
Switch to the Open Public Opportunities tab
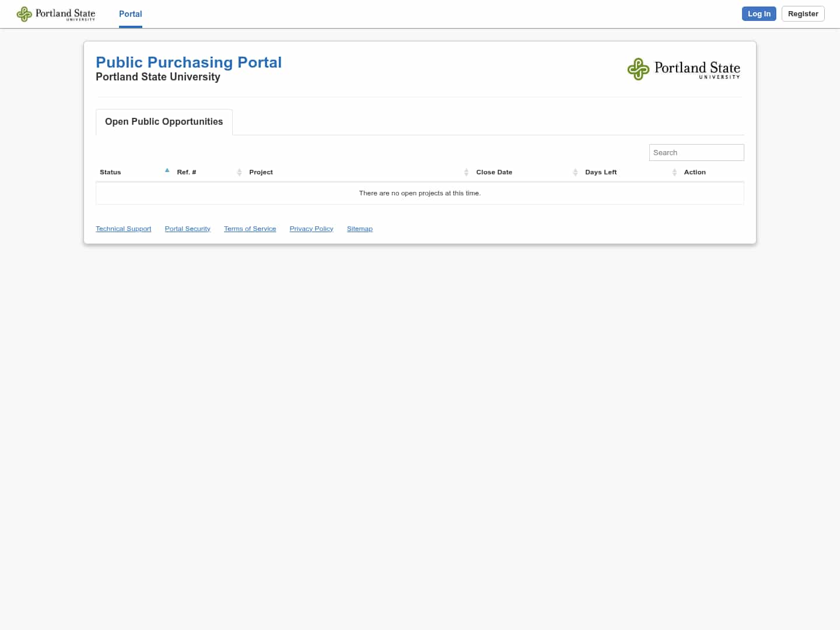(163, 122)
